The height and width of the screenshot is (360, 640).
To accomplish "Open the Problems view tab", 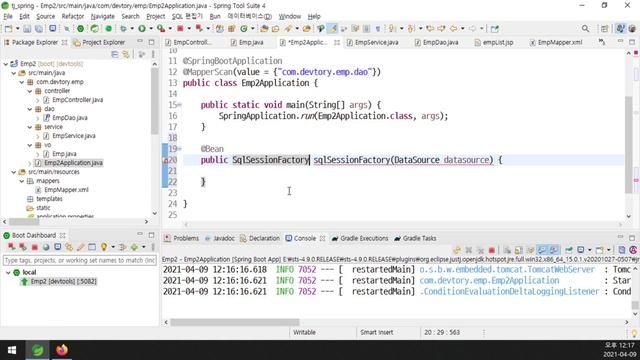I will click(181, 238).
